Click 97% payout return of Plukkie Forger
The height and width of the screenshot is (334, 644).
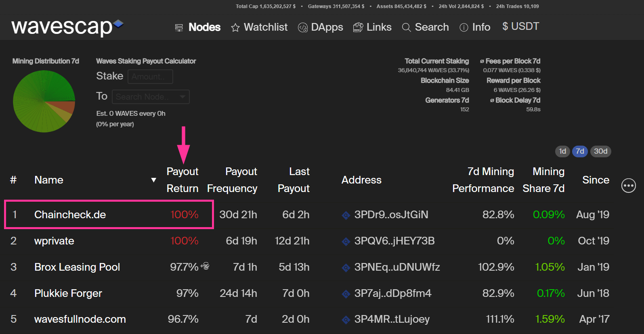pos(187,293)
